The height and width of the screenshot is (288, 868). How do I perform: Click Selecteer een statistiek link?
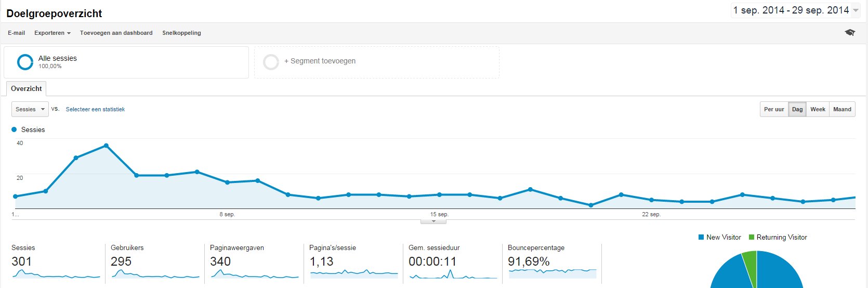pos(95,109)
